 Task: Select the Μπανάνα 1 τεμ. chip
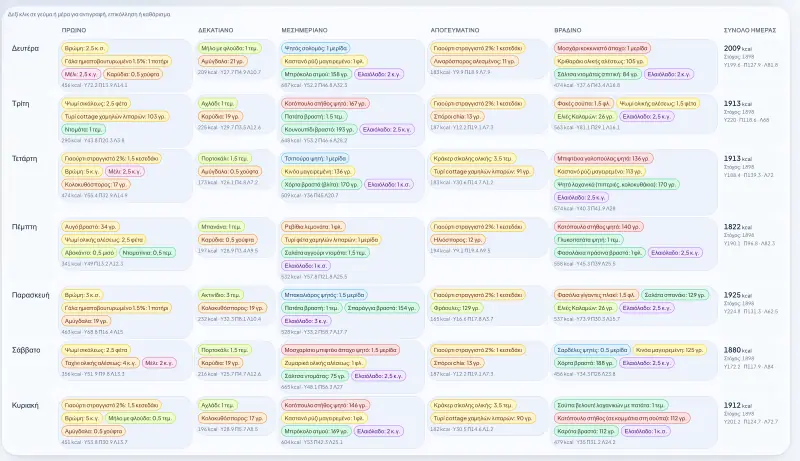coord(221,227)
